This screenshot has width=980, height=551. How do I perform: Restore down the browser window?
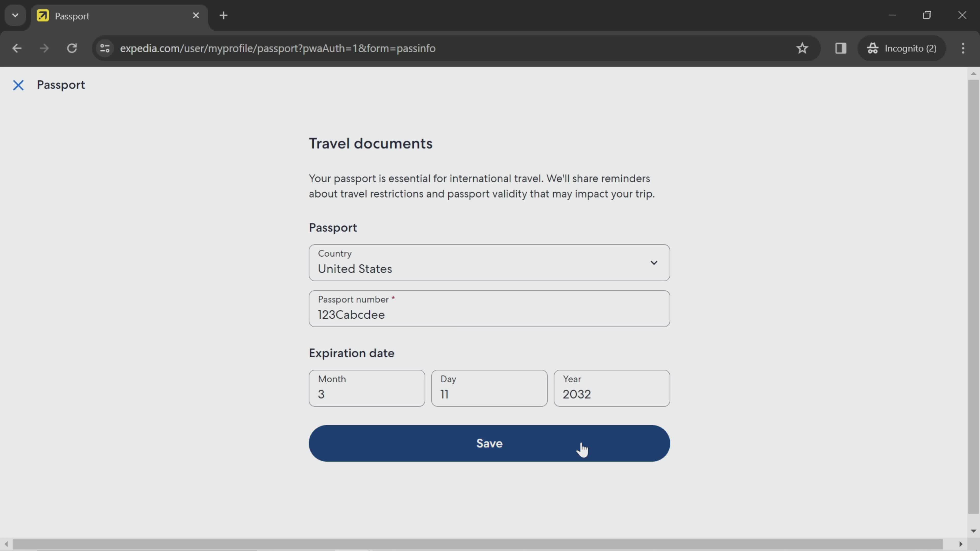[927, 15]
